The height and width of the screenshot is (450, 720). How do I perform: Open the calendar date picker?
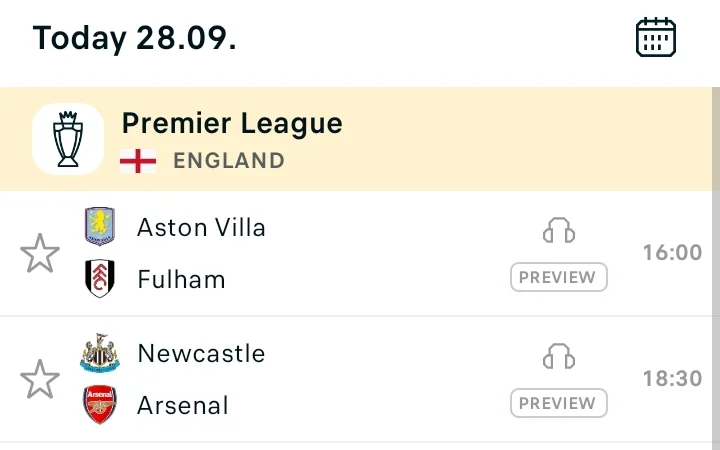click(656, 37)
